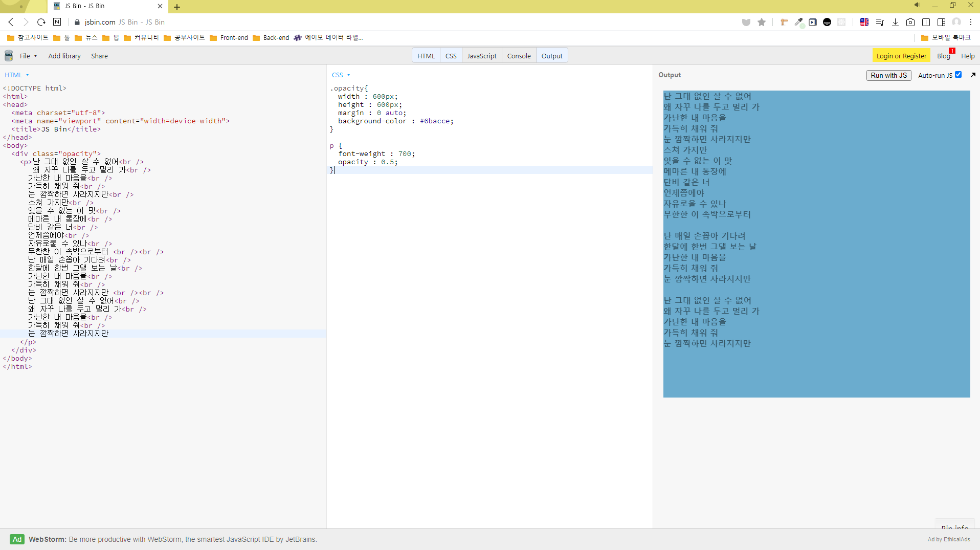This screenshot has width=980, height=550.
Task: Click the Login or Register button
Action: (x=901, y=56)
